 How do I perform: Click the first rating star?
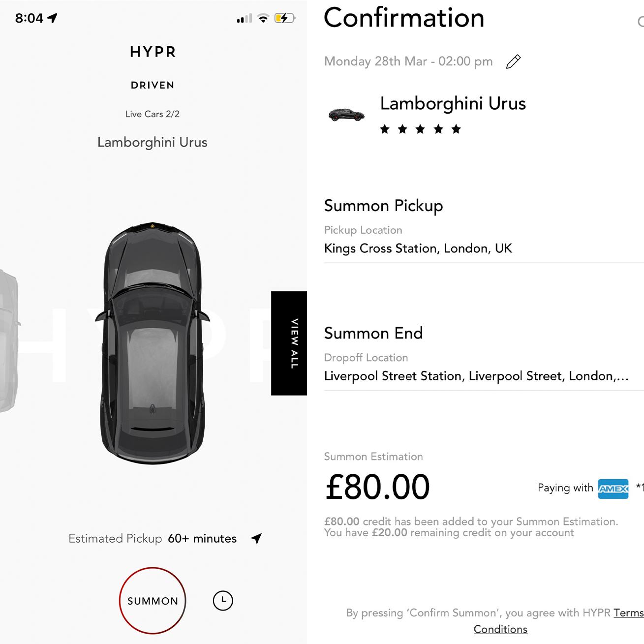coord(385,129)
